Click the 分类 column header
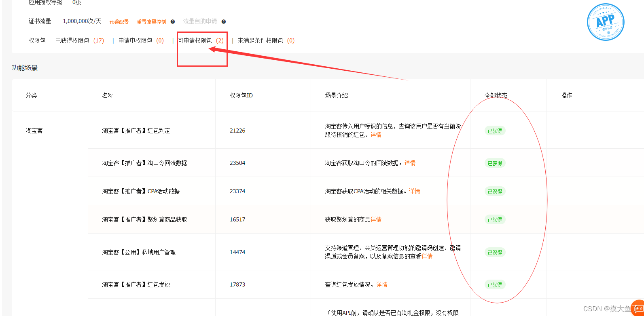 tap(31, 95)
